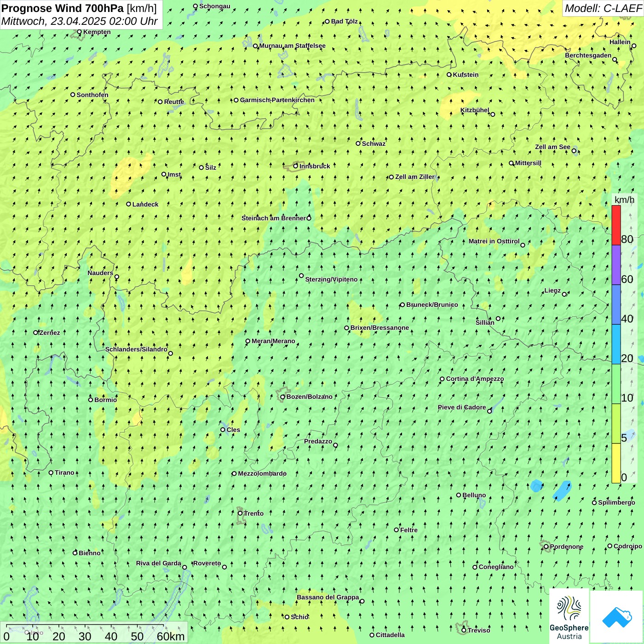Click the Pordenone city marker
Screen dimensions: 644x644
(546, 546)
